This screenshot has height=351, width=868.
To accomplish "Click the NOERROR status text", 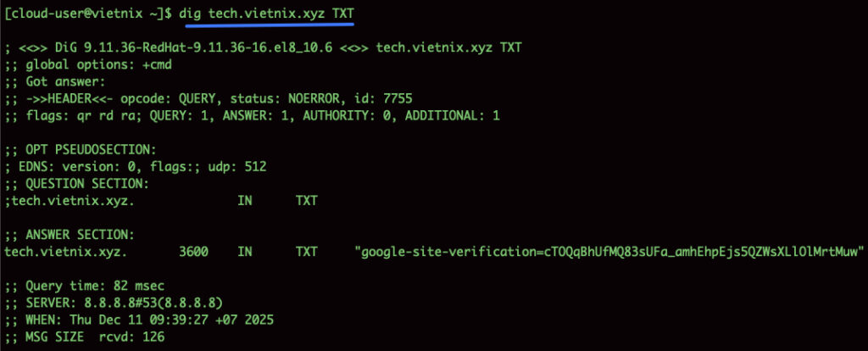I will point(318,98).
